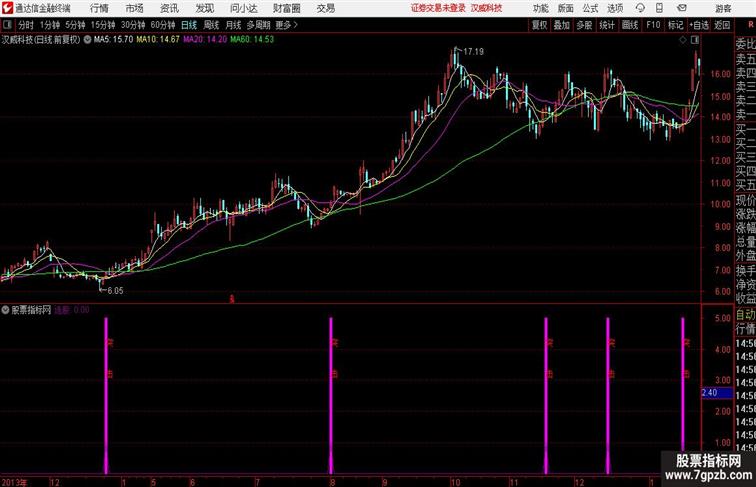Switch to the 60分钟 period tab
756x487 pixels.
[x=163, y=25]
